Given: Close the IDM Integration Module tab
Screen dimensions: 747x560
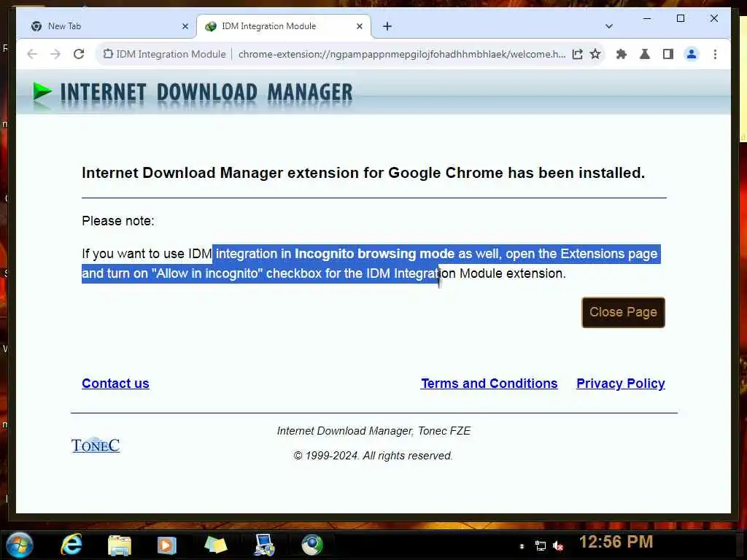Looking at the screenshot, I should tap(360, 26).
